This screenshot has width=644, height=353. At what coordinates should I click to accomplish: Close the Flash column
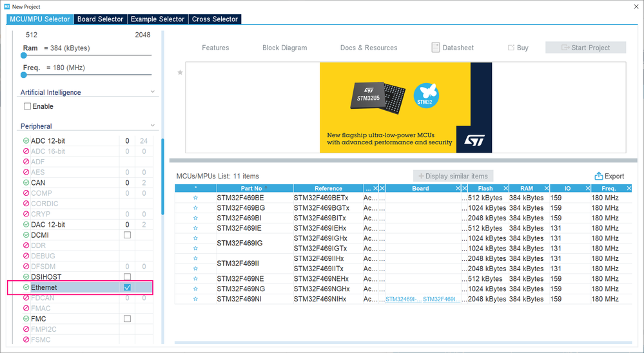coord(505,188)
